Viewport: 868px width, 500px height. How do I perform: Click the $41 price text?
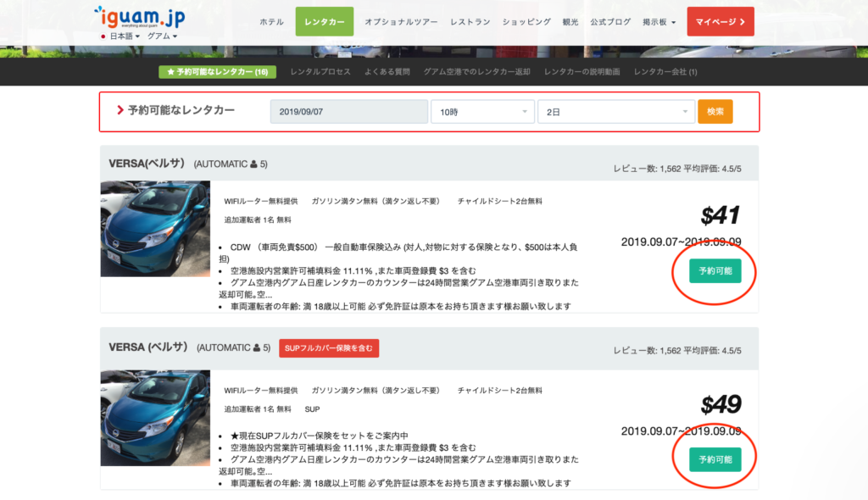point(721,215)
